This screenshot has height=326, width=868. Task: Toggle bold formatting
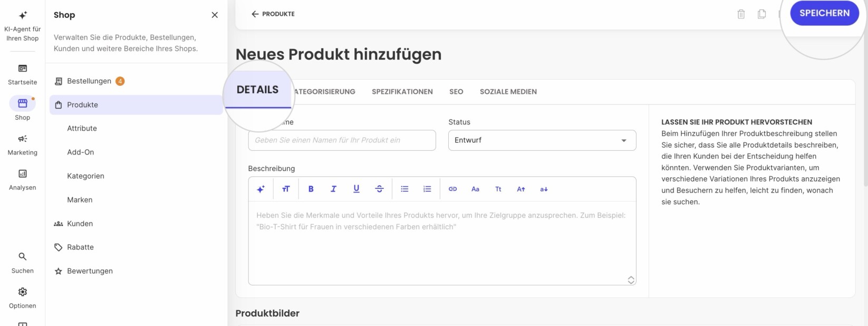(311, 189)
